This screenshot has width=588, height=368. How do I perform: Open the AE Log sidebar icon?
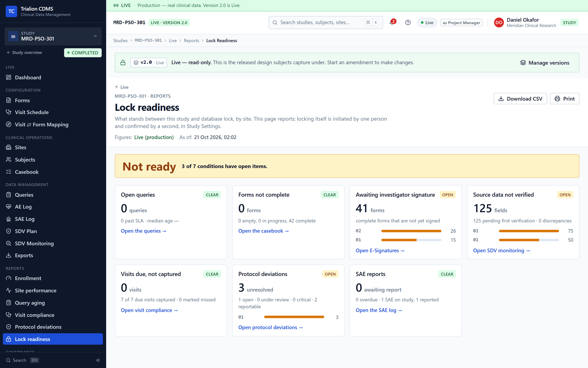(9, 207)
